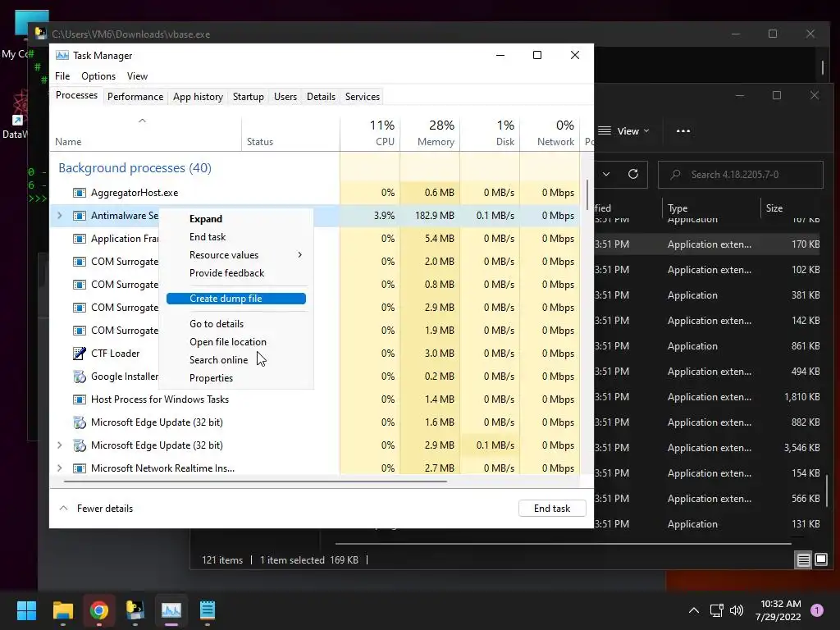Image resolution: width=840 pixels, height=630 pixels.
Task: Click the Host Process for Windows Tasks icon
Action: [80, 399]
